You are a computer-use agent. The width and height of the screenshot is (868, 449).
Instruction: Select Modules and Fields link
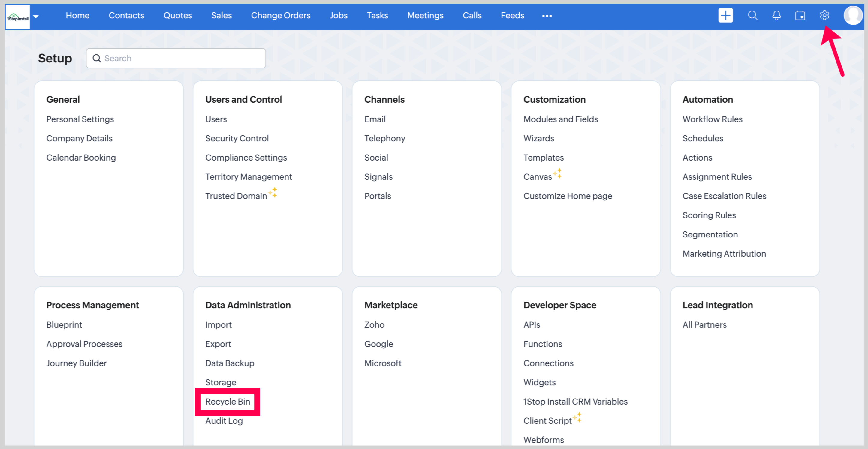pos(560,119)
